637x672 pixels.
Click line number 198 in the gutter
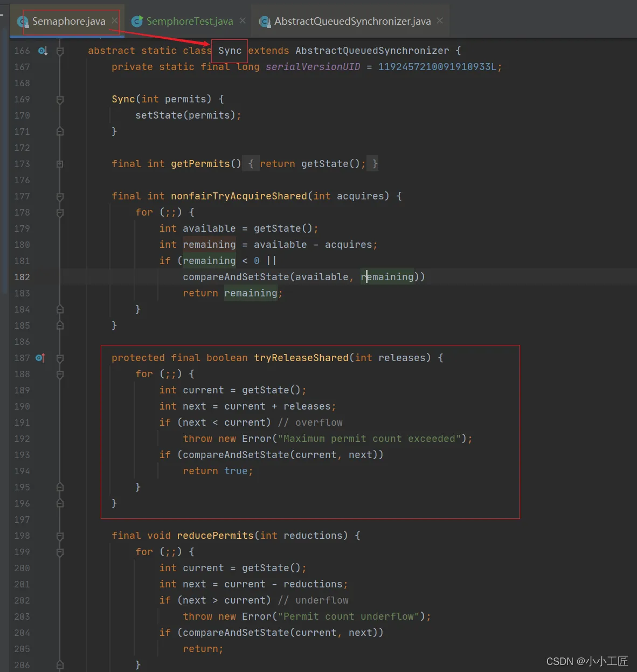click(22, 536)
